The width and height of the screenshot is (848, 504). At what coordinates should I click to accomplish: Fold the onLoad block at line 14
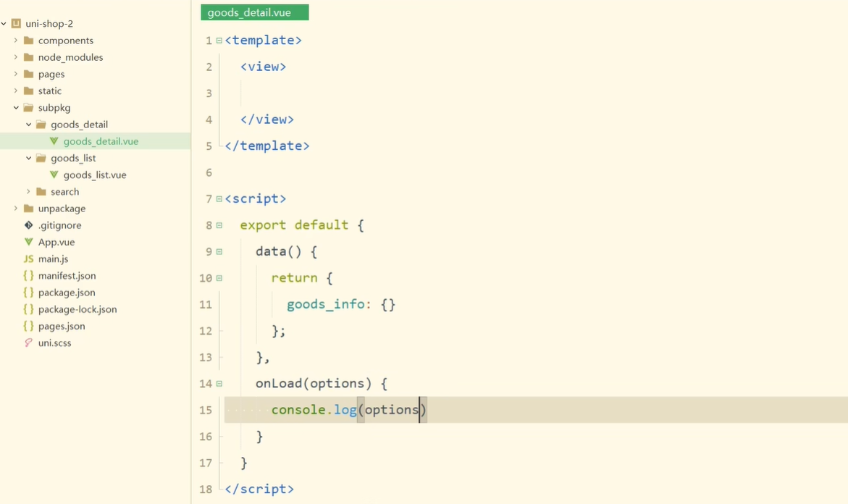click(x=219, y=384)
